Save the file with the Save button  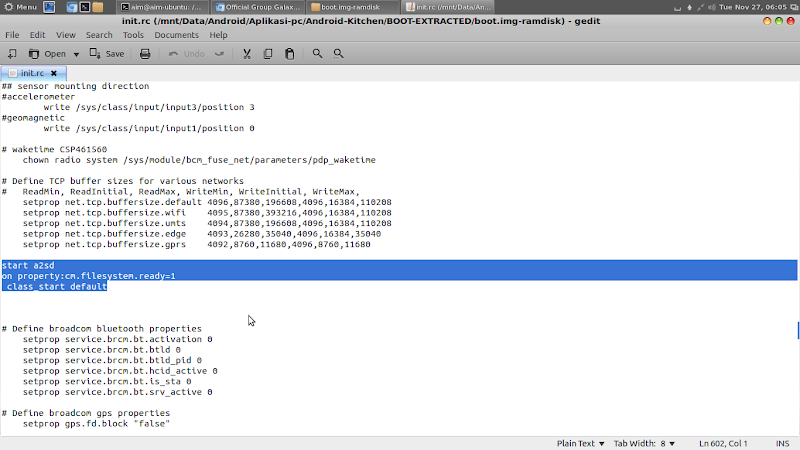click(x=107, y=53)
